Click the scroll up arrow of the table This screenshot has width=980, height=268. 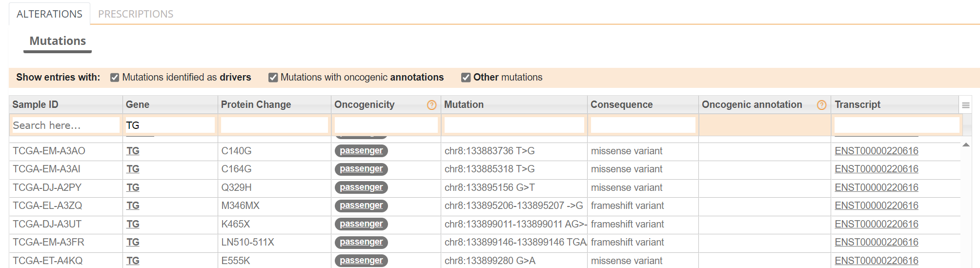[x=966, y=144]
